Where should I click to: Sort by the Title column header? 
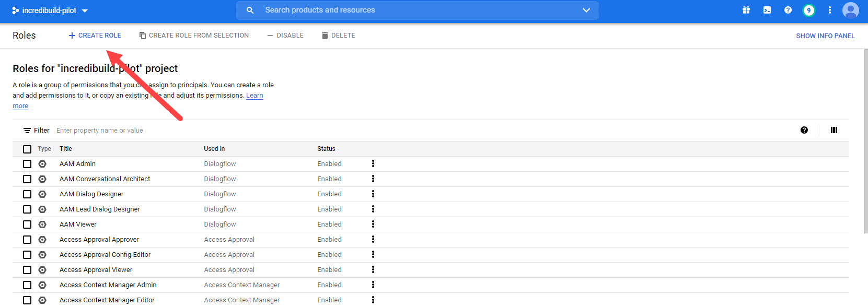tap(66, 149)
